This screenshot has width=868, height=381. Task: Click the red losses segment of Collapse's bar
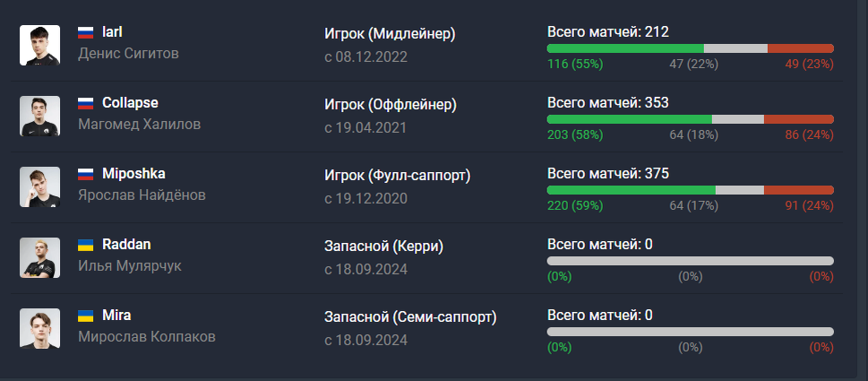coord(799,119)
